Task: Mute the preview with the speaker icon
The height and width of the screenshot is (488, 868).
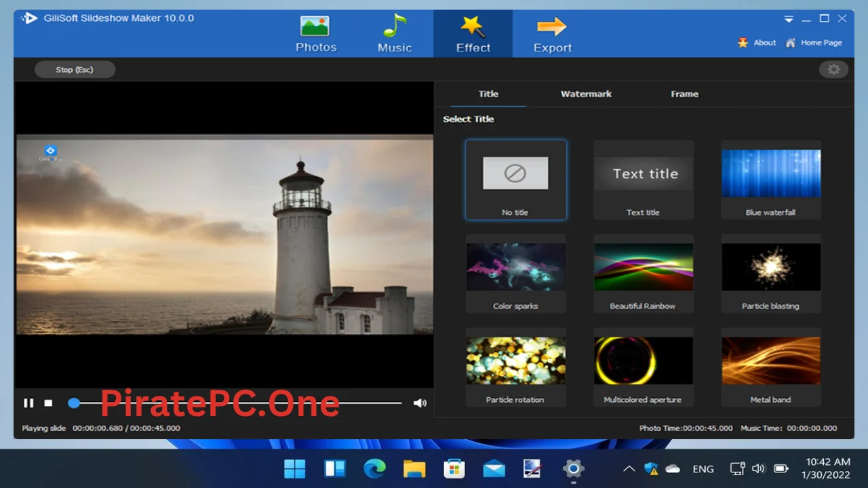Action: click(x=420, y=403)
